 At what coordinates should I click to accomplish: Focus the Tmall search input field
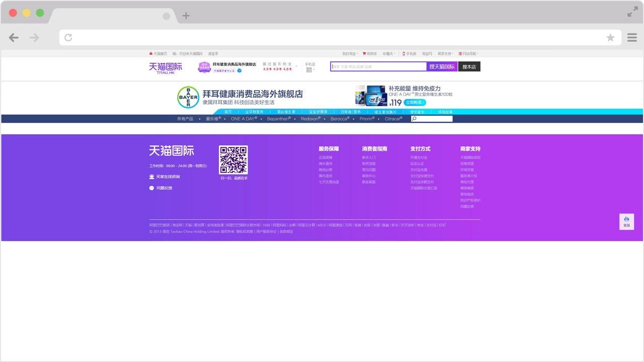click(379, 66)
